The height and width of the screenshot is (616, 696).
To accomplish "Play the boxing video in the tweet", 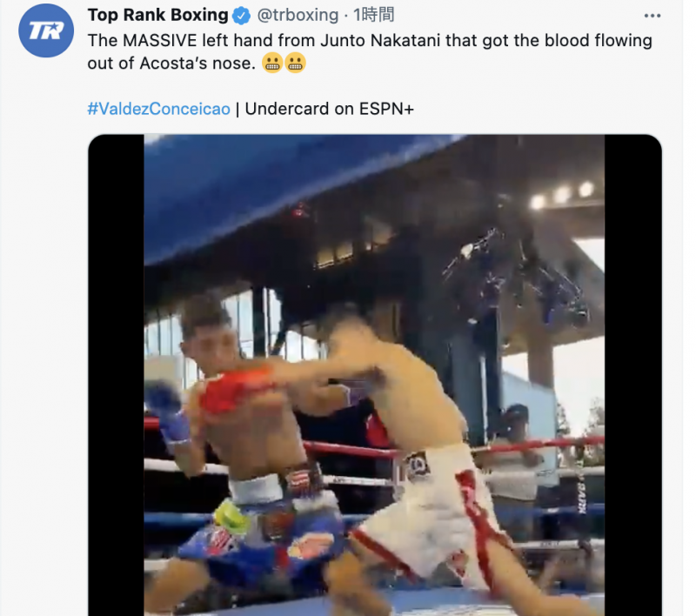I will click(x=375, y=375).
